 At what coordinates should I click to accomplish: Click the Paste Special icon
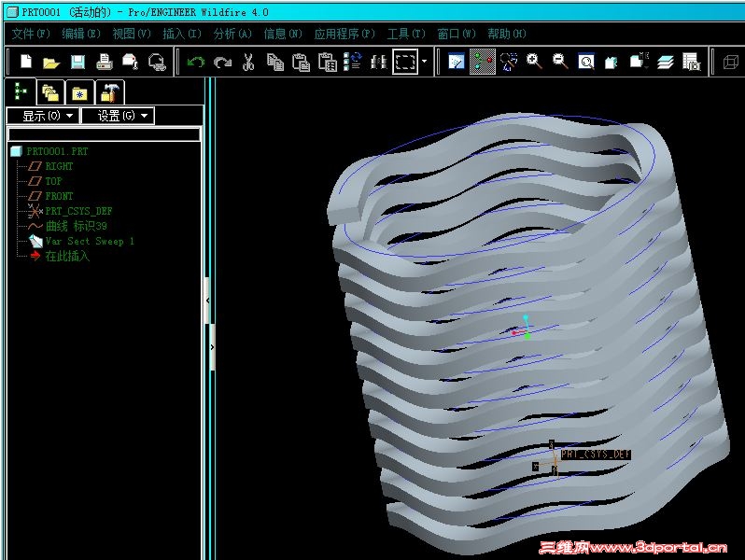[x=328, y=63]
